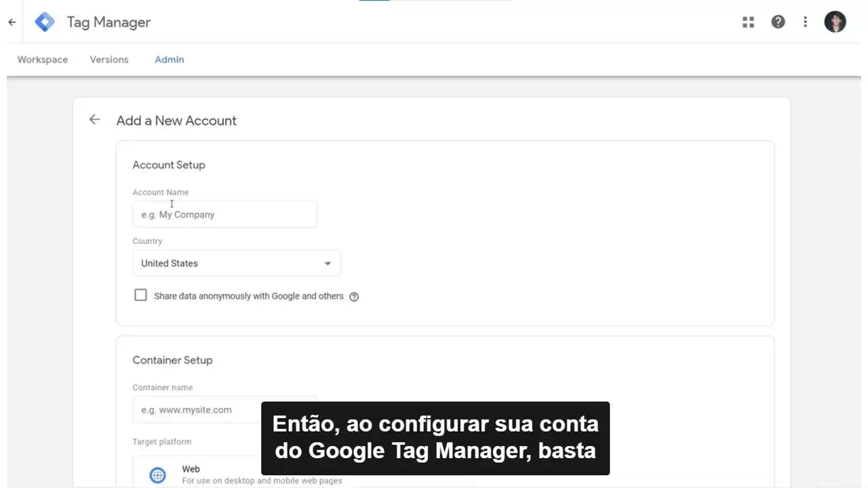Click the Target platform label
This screenshot has height=488, width=868.
click(162, 442)
